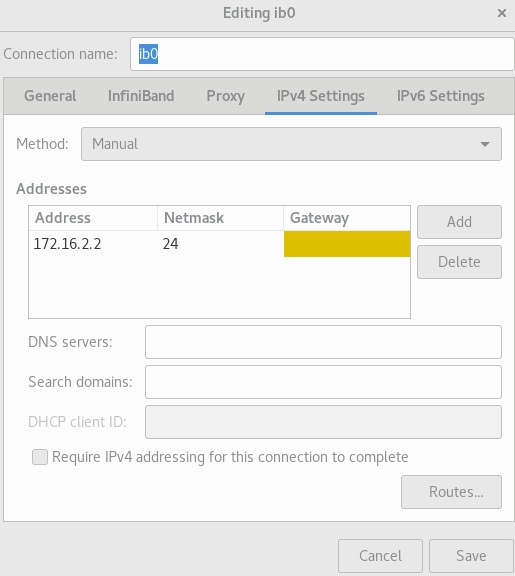The image size is (515, 576).
Task: Switch to the General tab
Action: tap(50, 96)
